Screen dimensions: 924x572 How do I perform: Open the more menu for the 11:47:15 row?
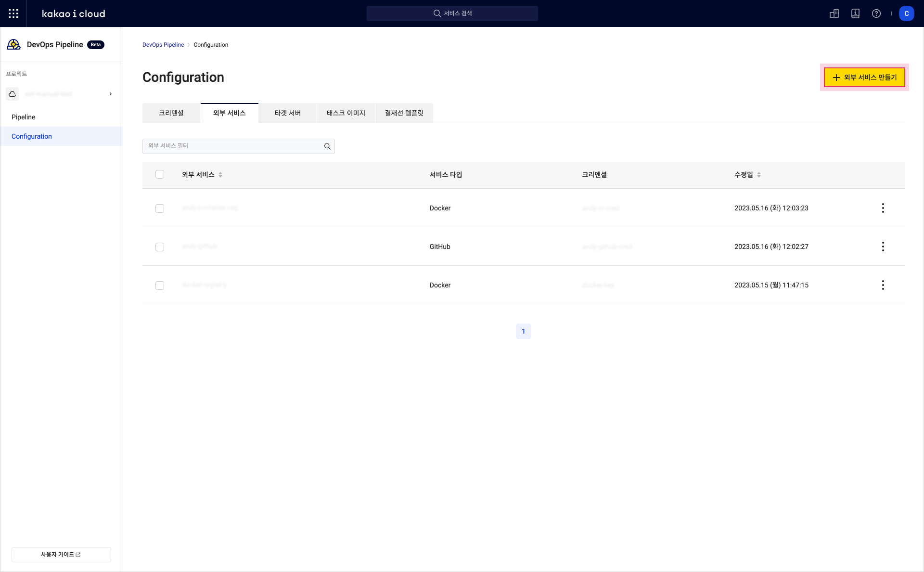tap(883, 285)
